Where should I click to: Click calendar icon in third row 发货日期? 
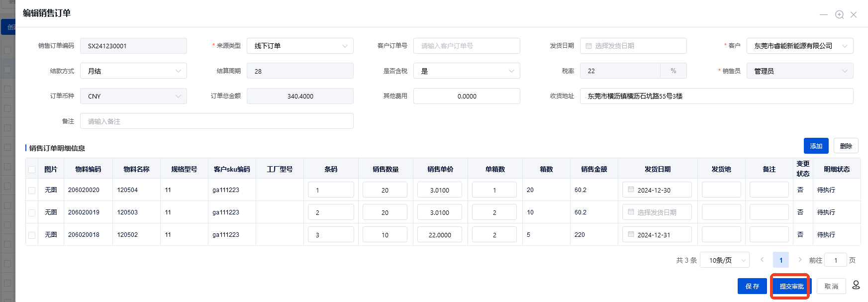coord(631,234)
